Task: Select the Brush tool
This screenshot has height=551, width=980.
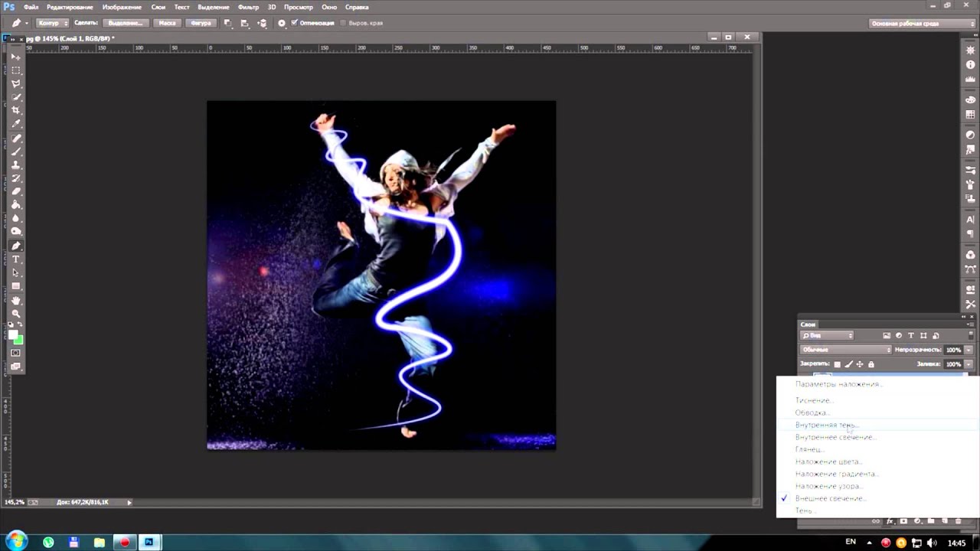Action: [x=16, y=152]
